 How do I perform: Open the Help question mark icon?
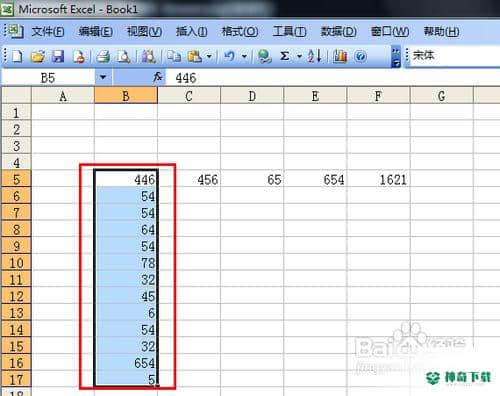click(x=360, y=56)
